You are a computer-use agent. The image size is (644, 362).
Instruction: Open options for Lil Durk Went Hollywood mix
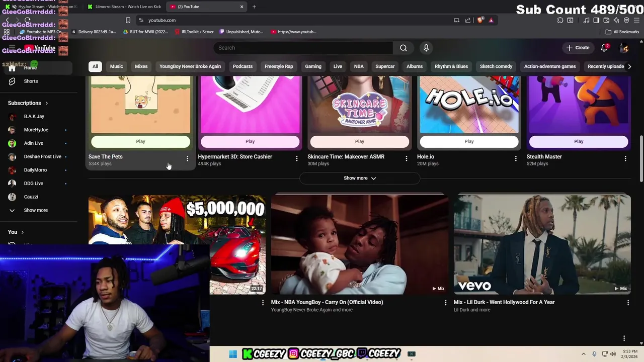[x=628, y=303]
